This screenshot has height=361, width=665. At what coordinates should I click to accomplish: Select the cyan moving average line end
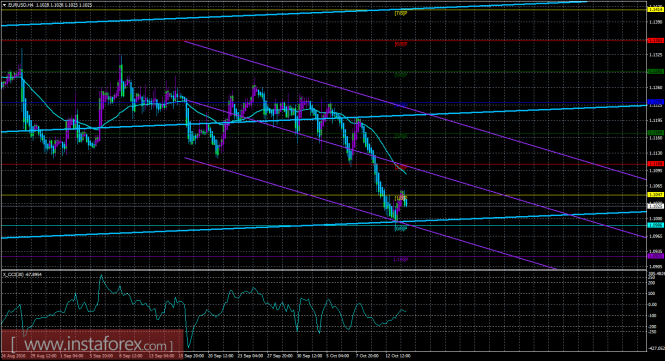406,174
